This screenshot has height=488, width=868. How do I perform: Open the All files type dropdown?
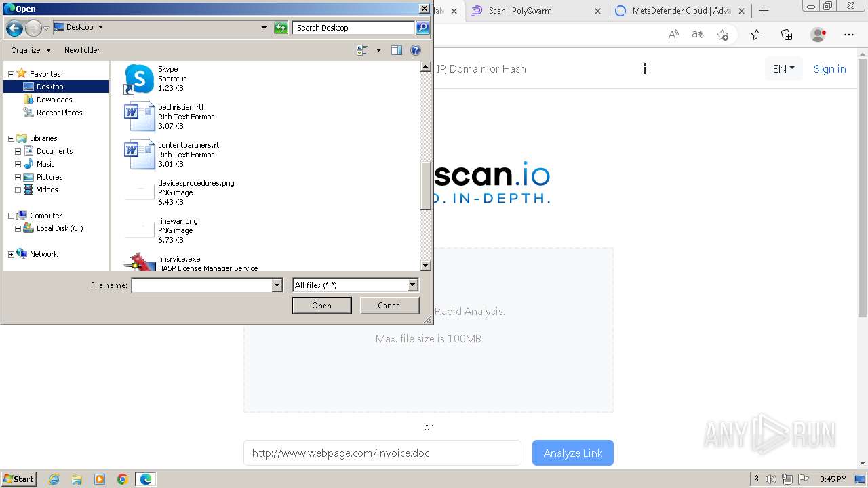(x=412, y=285)
